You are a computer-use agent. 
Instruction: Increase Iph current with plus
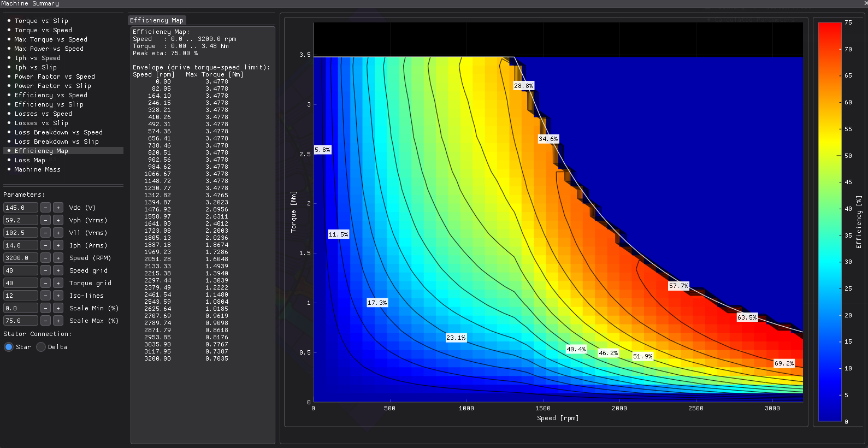click(x=58, y=245)
